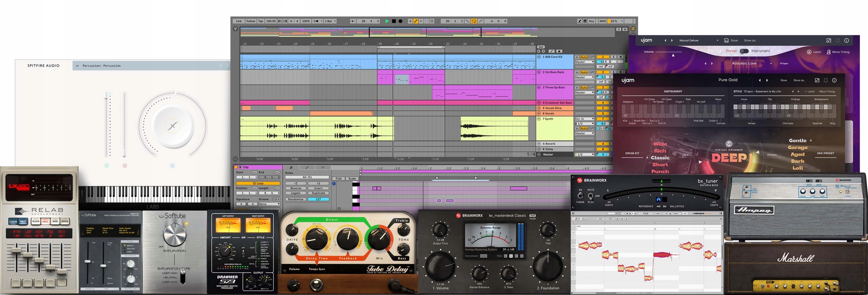Toggle the arrangement loop switch in transport
Image resolution: width=868 pixels, height=295 pixels.
pyautogui.click(x=474, y=21)
